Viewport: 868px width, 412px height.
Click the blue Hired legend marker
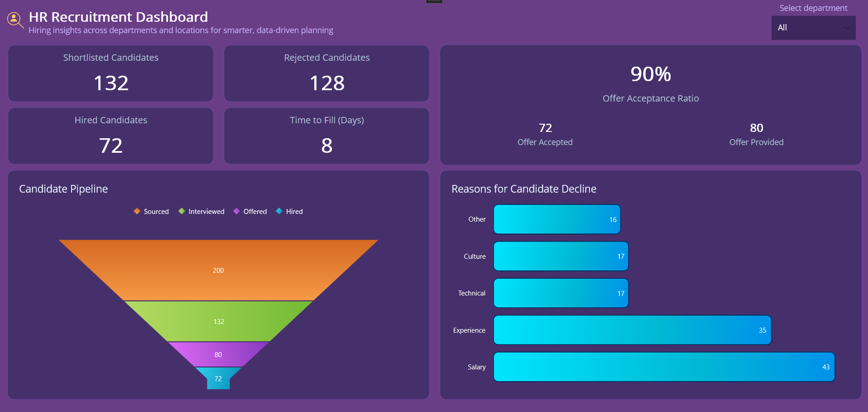(x=279, y=211)
